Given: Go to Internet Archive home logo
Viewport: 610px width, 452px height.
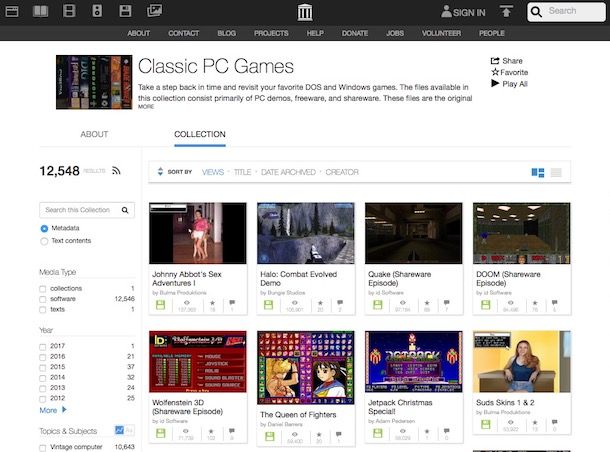Looking at the screenshot, I should [305, 12].
